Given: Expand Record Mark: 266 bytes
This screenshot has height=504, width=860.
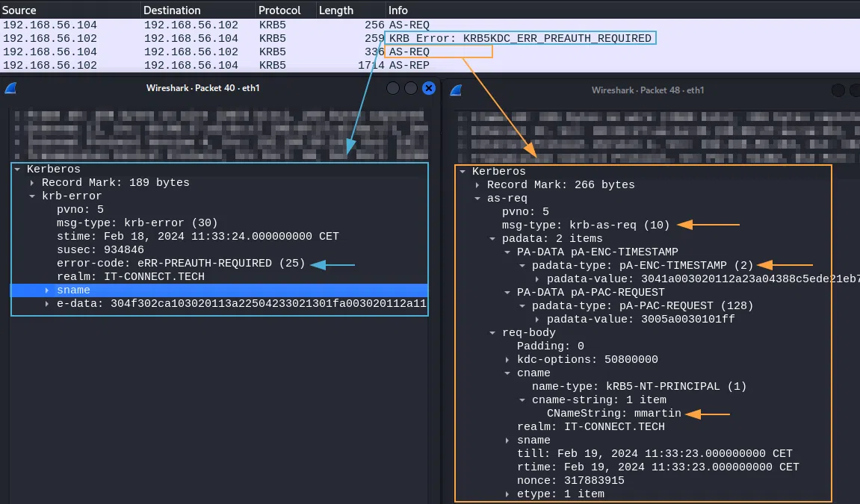Looking at the screenshot, I should (477, 185).
